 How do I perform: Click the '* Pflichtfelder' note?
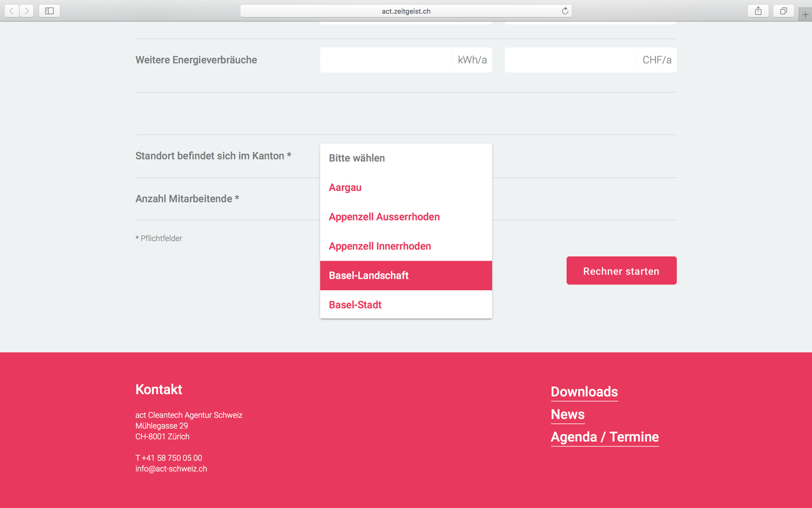click(x=159, y=239)
